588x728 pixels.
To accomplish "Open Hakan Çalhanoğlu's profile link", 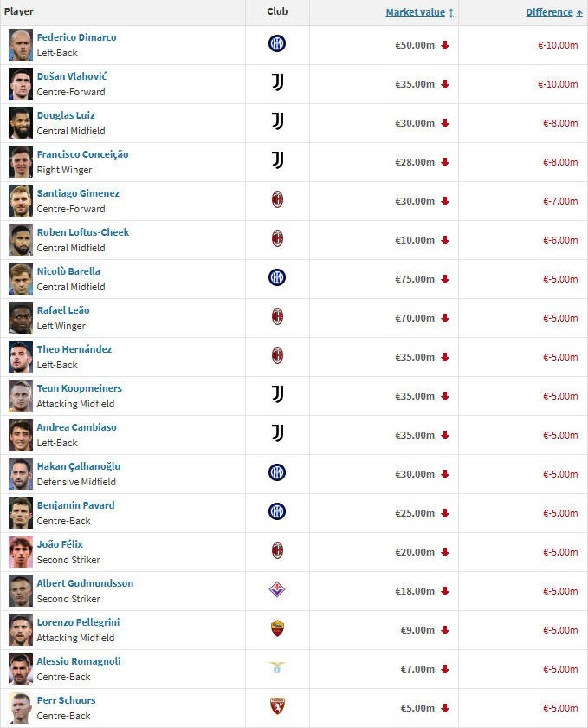I will (79, 466).
